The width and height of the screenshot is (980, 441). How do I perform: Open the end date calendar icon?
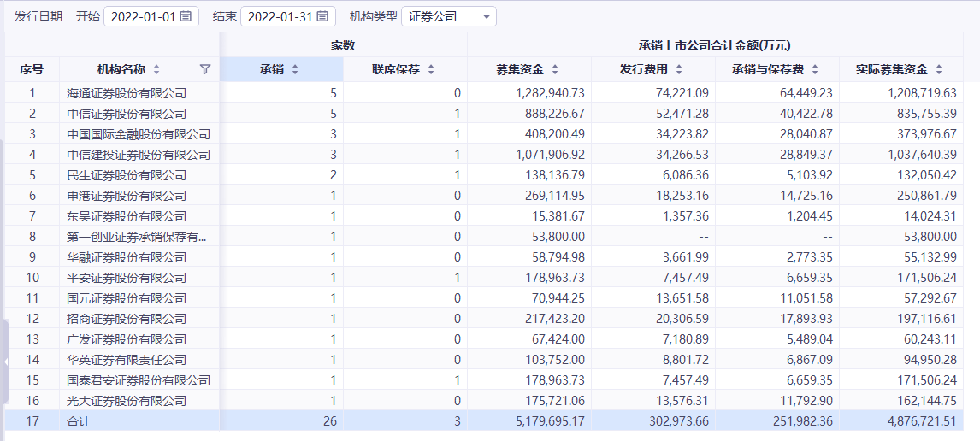322,16
